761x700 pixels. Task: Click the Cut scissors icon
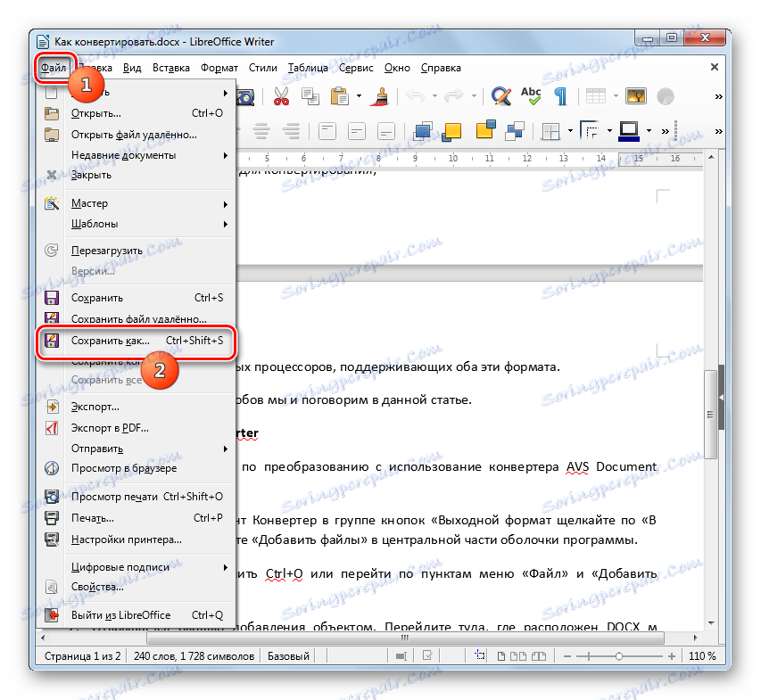coord(281,96)
